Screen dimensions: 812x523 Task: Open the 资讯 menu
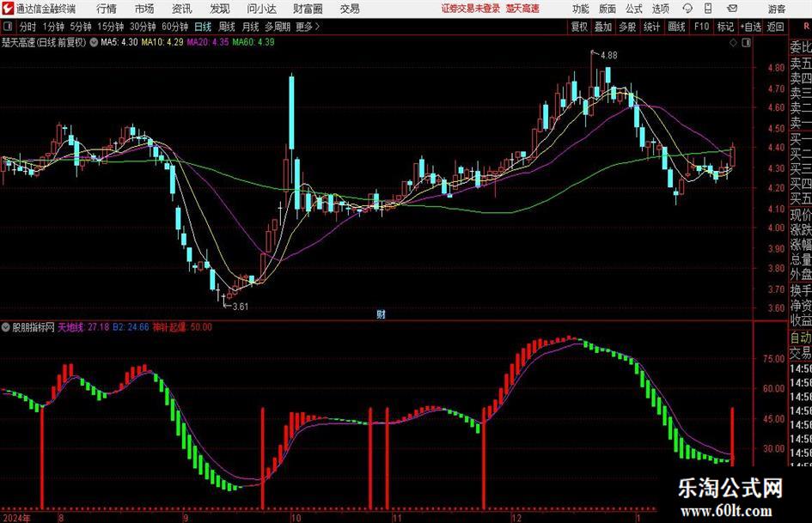coord(182,9)
